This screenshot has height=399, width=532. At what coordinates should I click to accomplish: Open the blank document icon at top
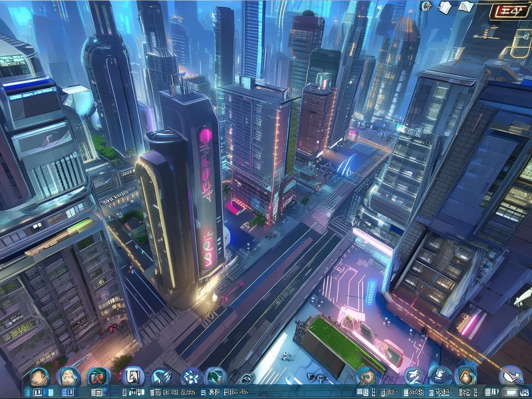(444, 6)
